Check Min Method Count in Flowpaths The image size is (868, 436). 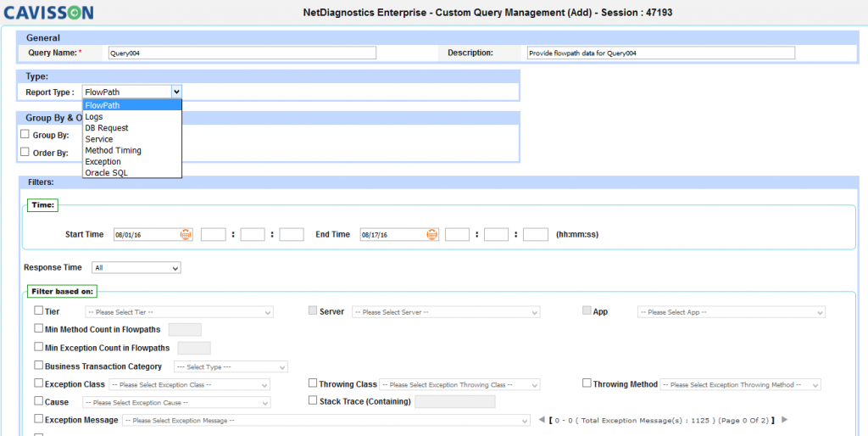click(x=38, y=328)
